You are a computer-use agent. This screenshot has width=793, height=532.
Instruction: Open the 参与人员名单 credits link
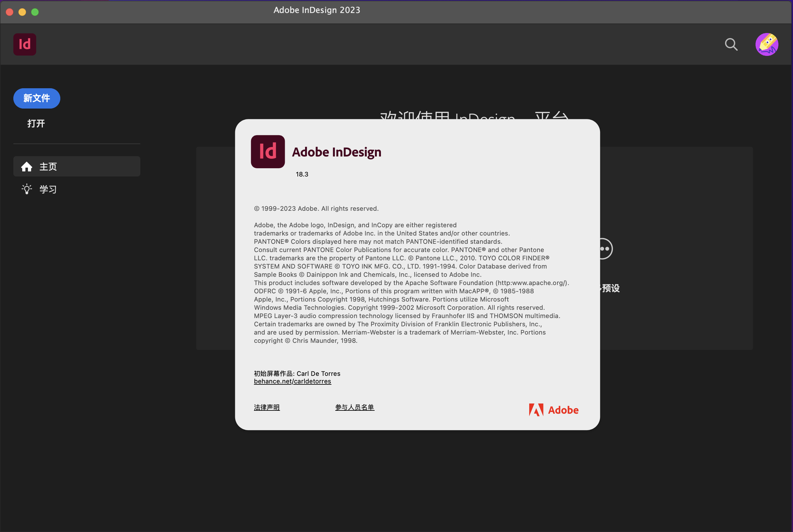(355, 407)
